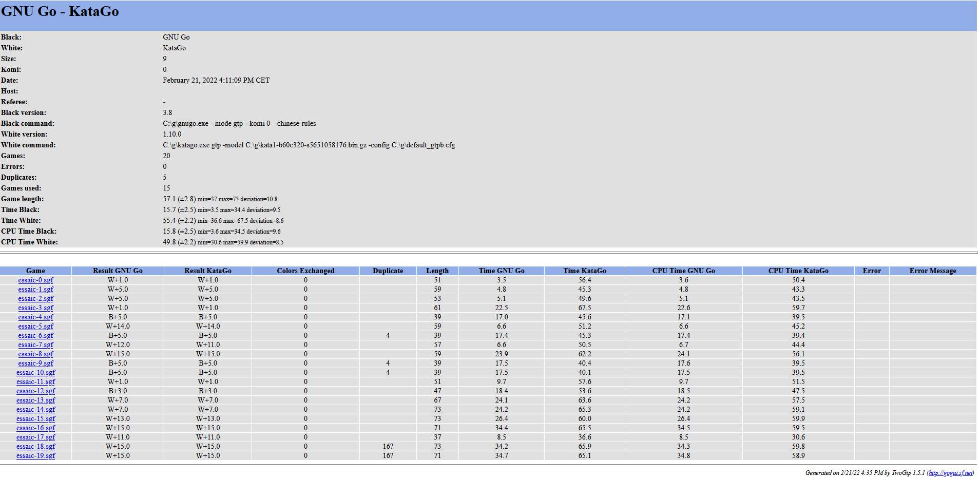Open the essaic-18.sgf game link
The image size is (980, 478).
click(35, 447)
